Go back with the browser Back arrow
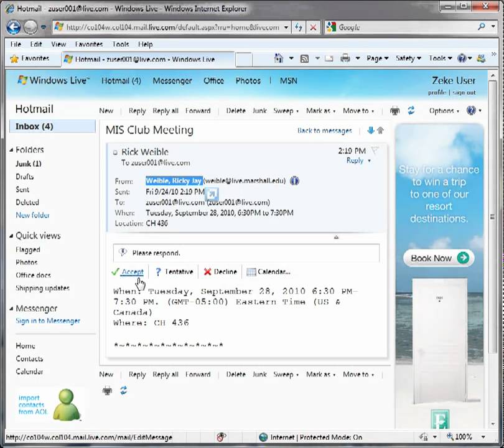This screenshot has width=504, height=448. coord(14,27)
